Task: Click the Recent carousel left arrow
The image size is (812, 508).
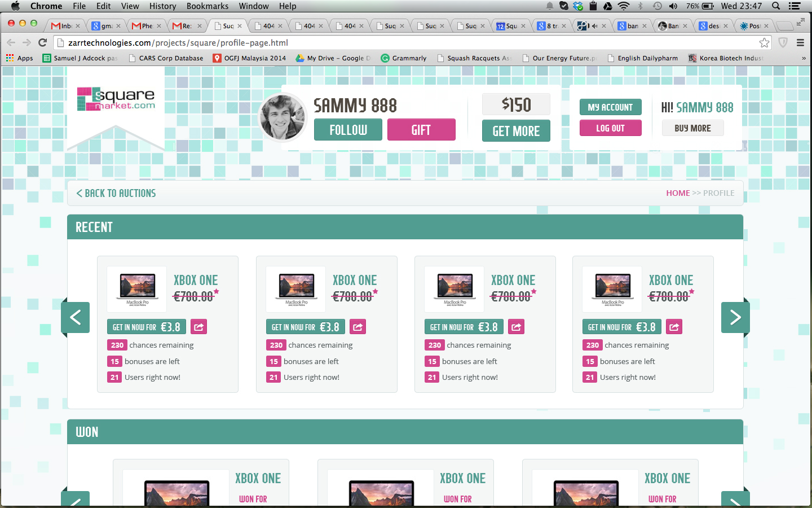Action: 76,317
